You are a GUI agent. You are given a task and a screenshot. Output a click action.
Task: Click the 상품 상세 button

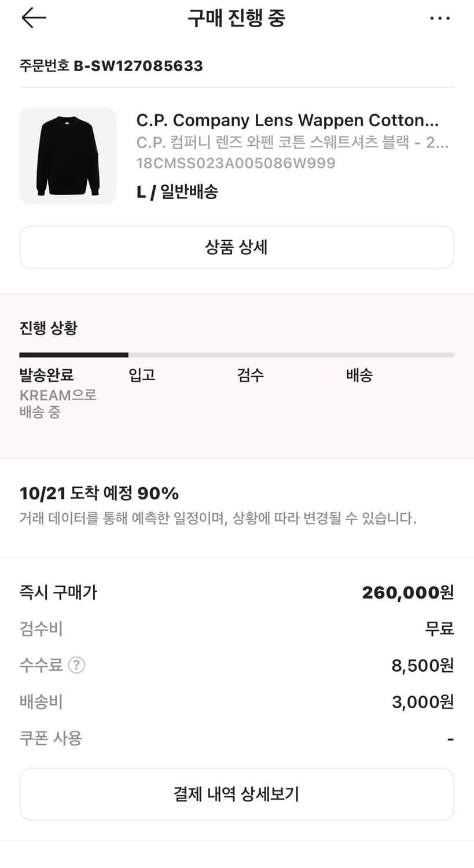click(237, 248)
